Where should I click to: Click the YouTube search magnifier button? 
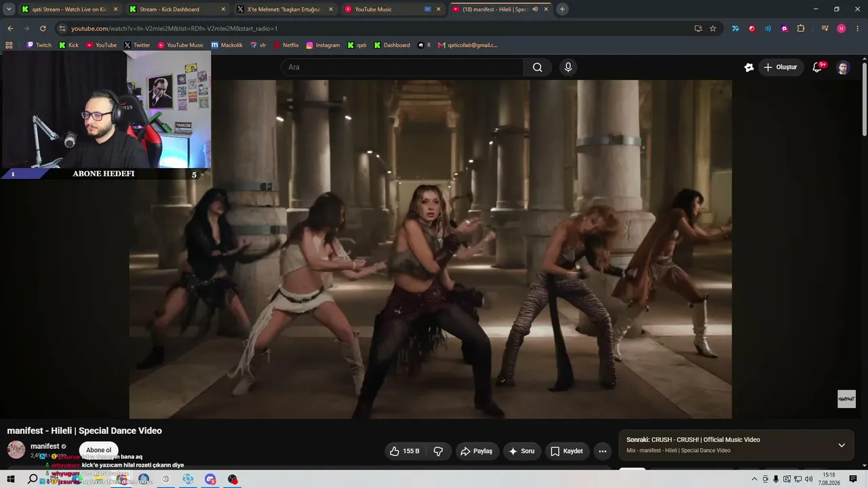[x=537, y=67]
